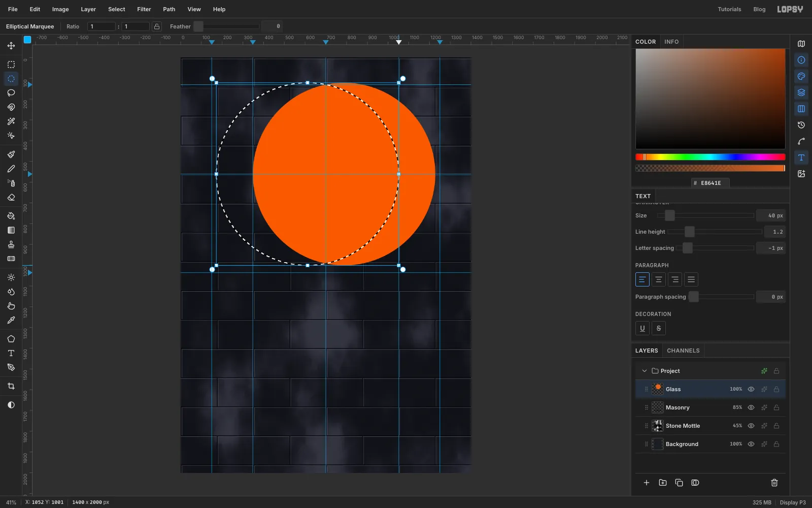Switch to the Info tab
The width and height of the screenshot is (812, 508).
coord(671,42)
